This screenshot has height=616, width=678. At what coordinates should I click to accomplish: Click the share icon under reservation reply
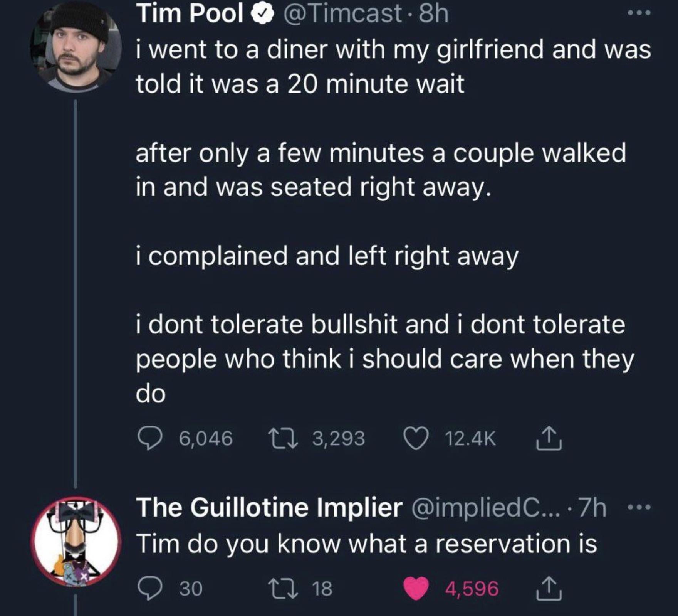click(549, 589)
